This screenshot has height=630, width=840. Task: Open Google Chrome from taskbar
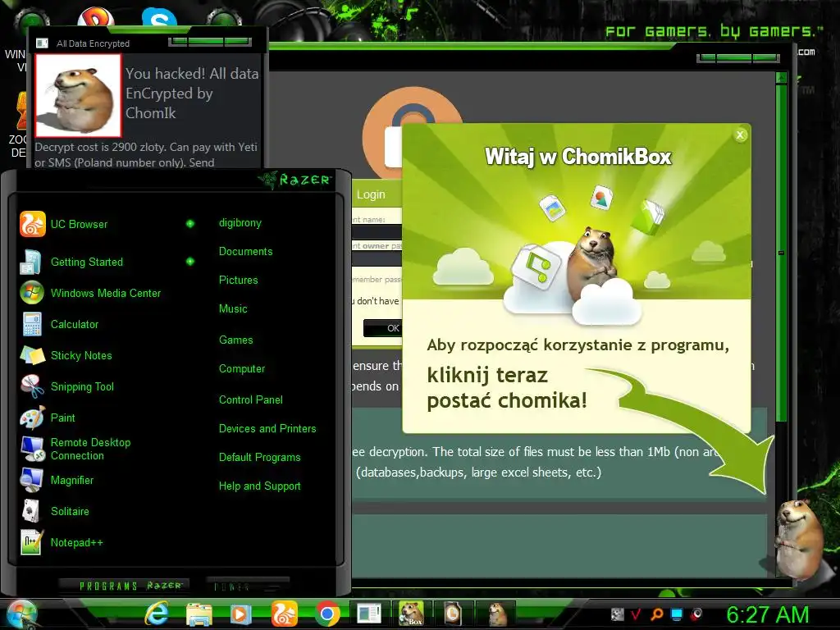(327, 614)
